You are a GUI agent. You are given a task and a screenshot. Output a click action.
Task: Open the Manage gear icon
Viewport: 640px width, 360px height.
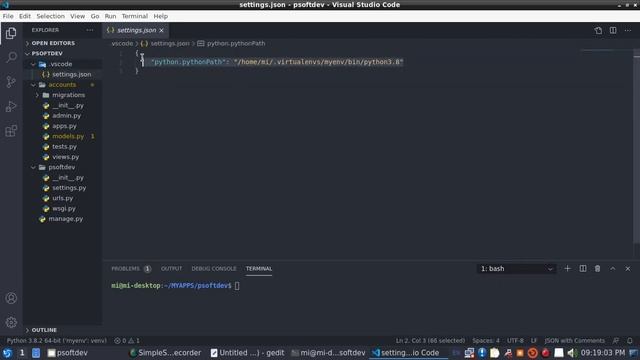pyautogui.click(x=11, y=322)
